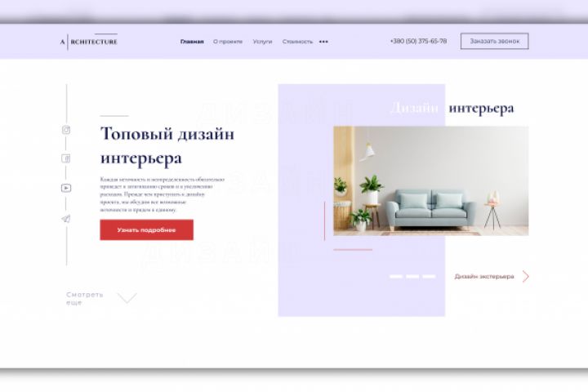588x392 pixels.
Task: Expand the three-dots more menu
Action: tap(323, 42)
